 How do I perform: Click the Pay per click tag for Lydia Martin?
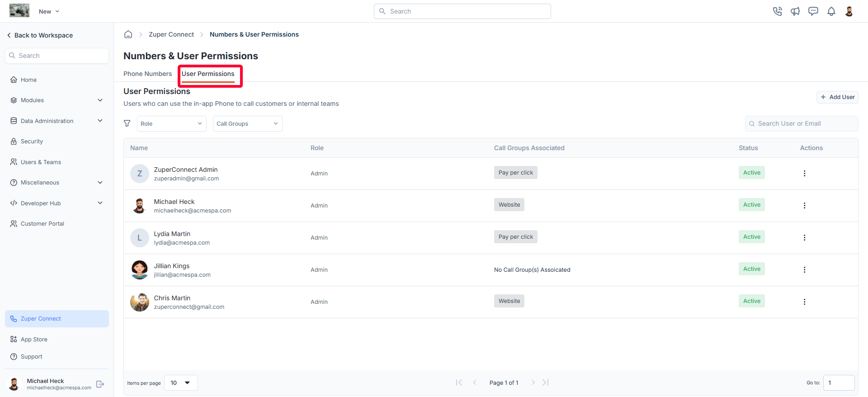pos(516,237)
